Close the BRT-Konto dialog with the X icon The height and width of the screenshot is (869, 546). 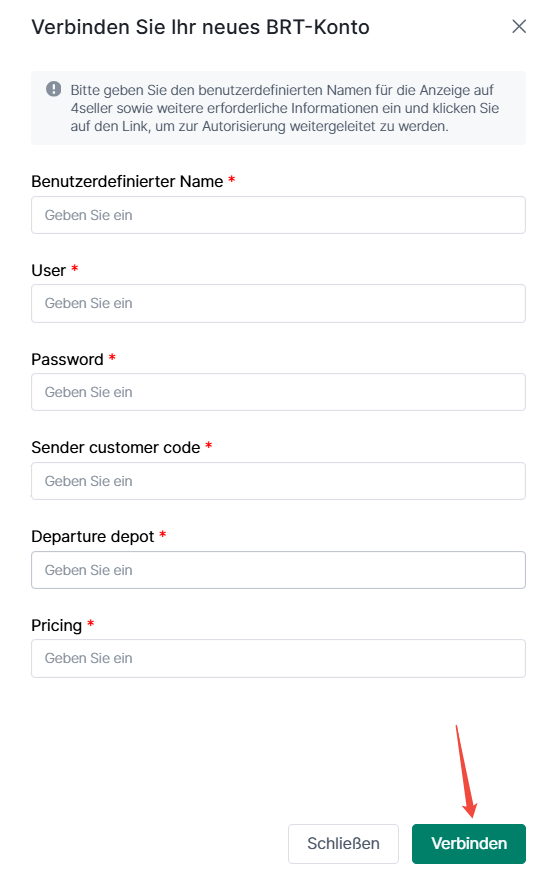coord(519,26)
